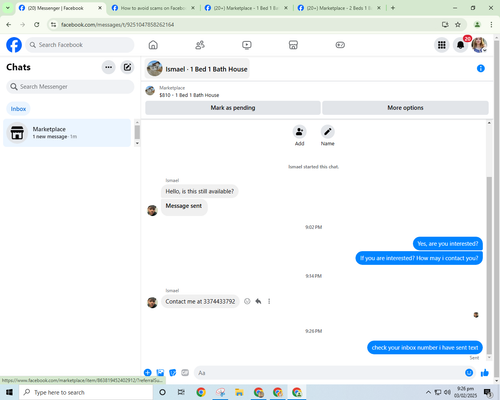Screen dimensions: 500x400
Task: React to the 'Contact me at' message with emoji icon
Action: click(x=247, y=301)
